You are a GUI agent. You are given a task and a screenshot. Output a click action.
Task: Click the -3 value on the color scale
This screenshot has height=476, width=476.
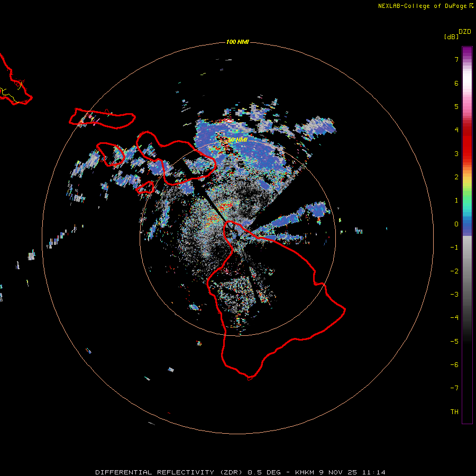coord(454,295)
